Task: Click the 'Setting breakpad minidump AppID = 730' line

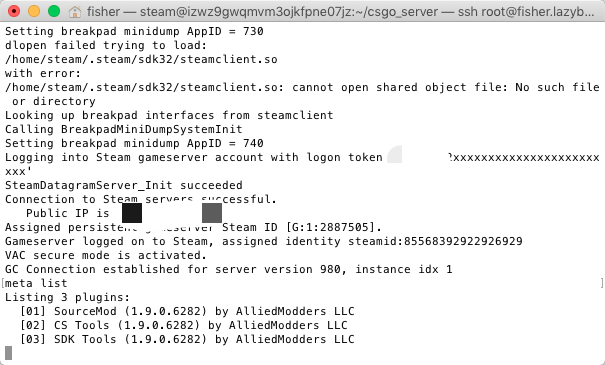Action: 134,31
